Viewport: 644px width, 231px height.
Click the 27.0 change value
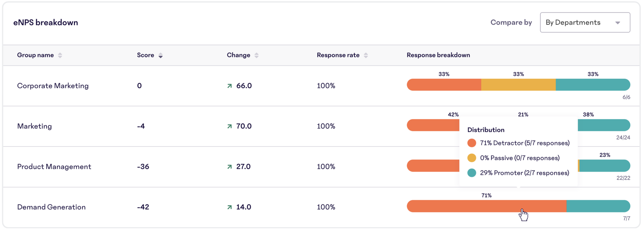pos(243,167)
